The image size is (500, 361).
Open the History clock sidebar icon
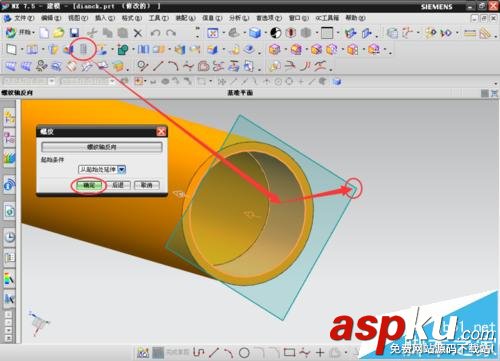pos(9,237)
